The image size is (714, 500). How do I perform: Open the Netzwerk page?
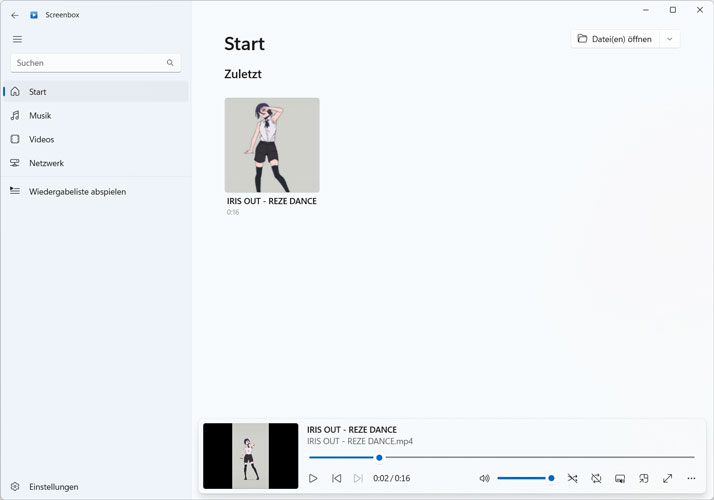pyautogui.click(x=46, y=163)
